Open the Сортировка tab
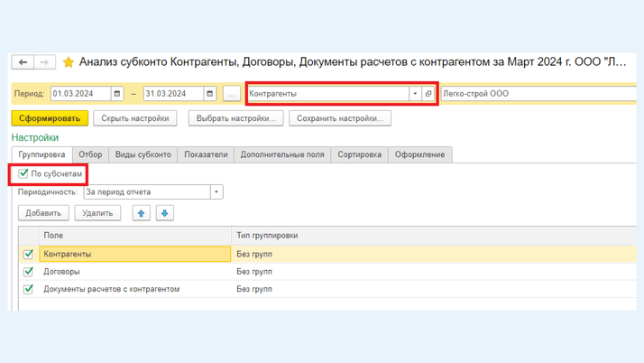644x363 pixels. click(359, 154)
